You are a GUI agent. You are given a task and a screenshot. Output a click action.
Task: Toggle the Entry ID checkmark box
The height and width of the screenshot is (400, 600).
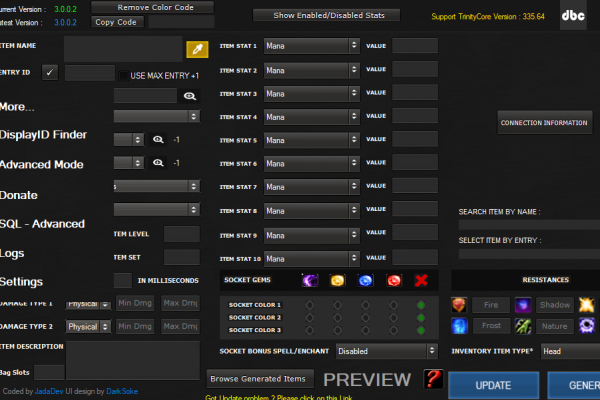(x=50, y=72)
